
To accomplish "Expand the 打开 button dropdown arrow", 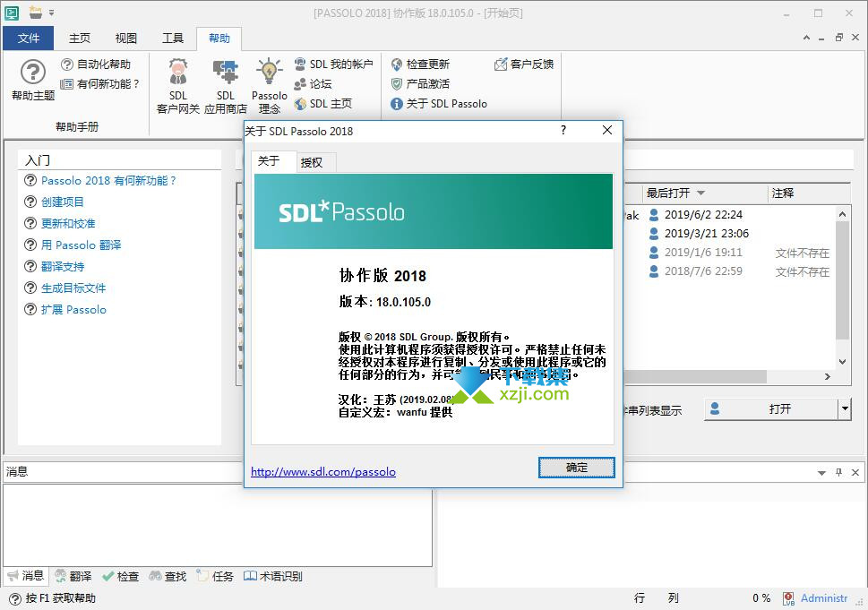I will point(845,409).
